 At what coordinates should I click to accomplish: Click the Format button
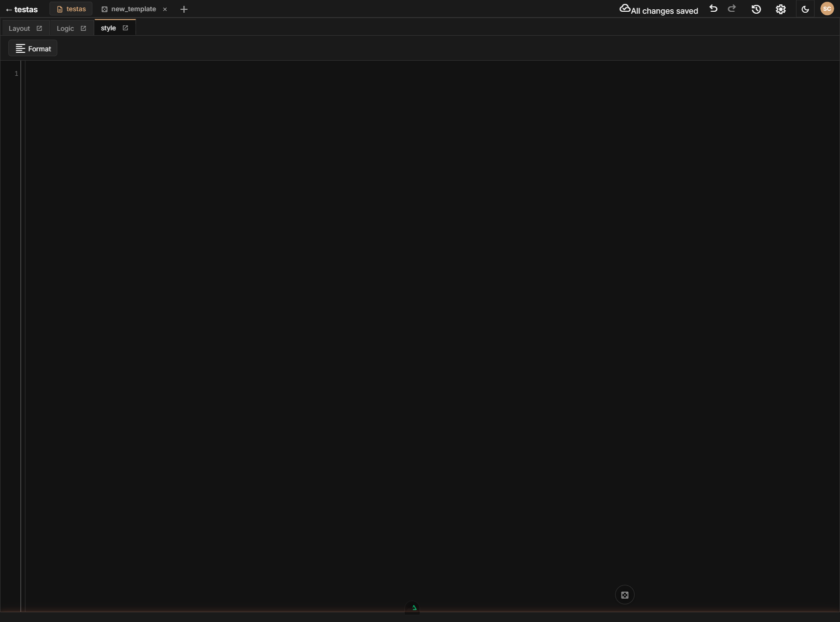point(33,48)
